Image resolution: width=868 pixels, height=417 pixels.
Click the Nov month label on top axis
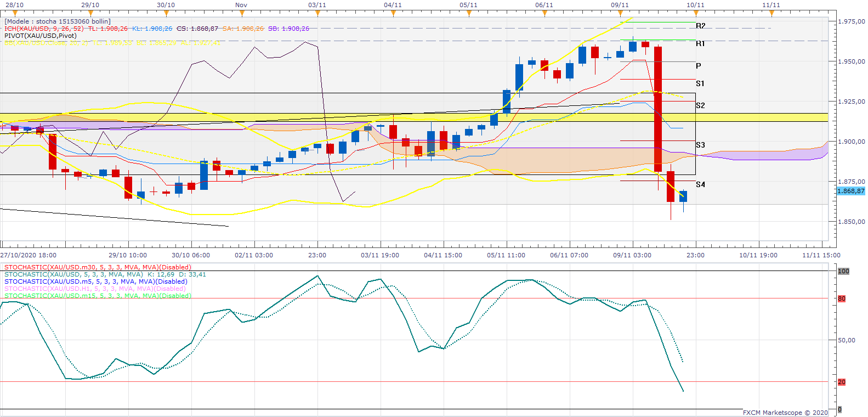tap(241, 5)
